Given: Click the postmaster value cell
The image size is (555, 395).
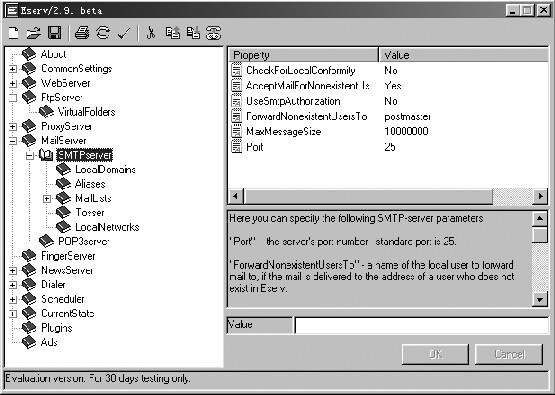Looking at the screenshot, I should point(407,116).
